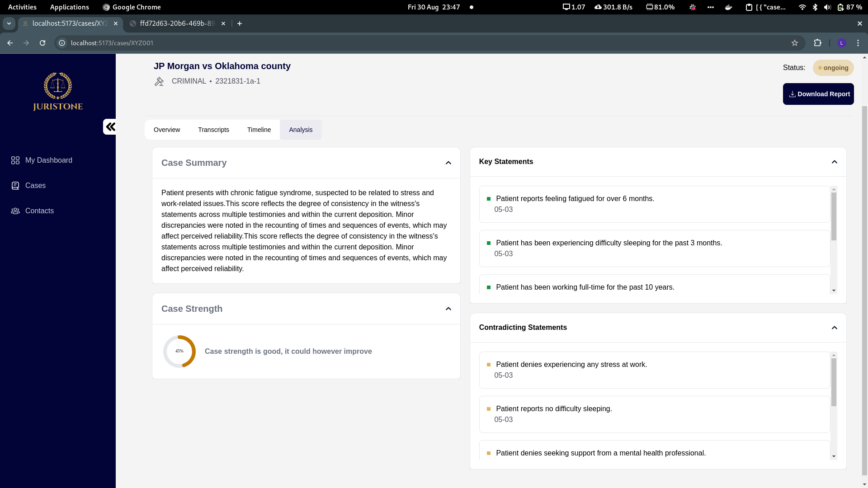Switch to the Overview tab
The image size is (868, 488).
167,129
